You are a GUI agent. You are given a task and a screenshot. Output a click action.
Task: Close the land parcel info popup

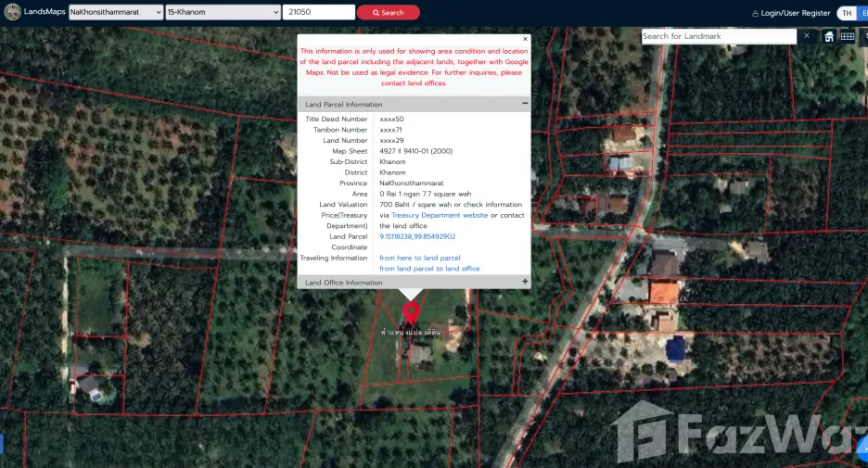coord(525,39)
